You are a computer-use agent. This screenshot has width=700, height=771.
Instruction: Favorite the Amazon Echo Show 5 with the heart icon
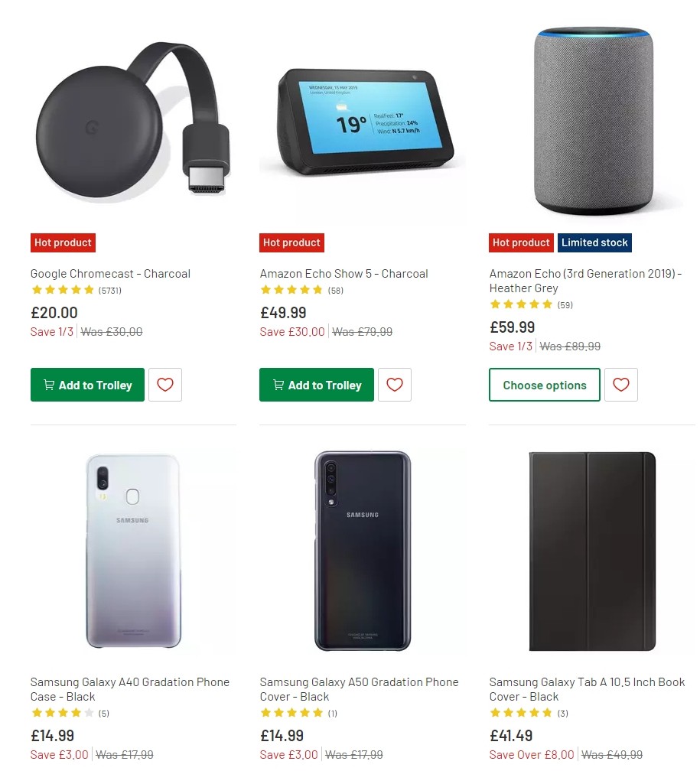coord(395,385)
